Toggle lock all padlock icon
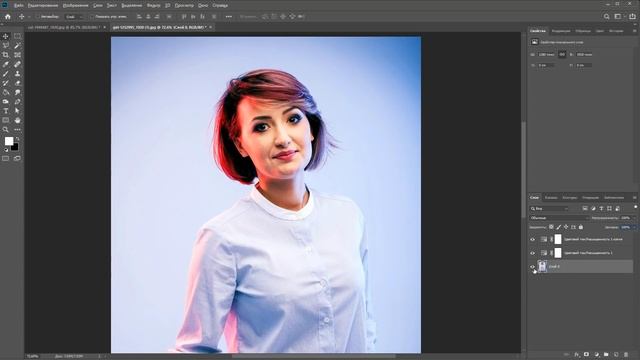The height and width of the screenshot is (360, 640). click(581, 227)
